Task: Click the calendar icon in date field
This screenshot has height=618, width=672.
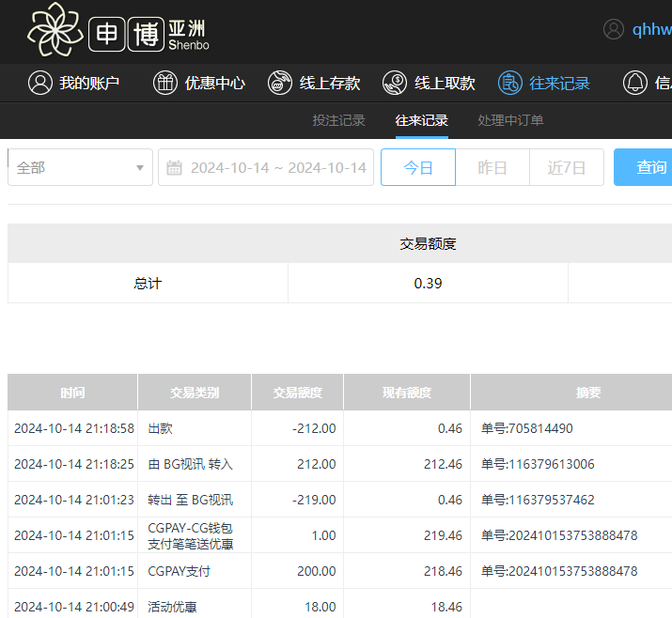Action: tap(174, 168)
